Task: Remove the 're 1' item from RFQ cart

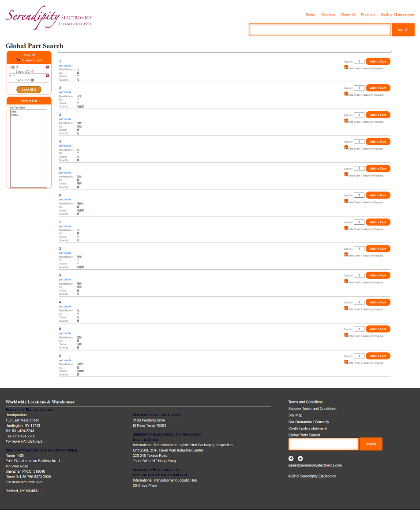Action: click(48, 75)
